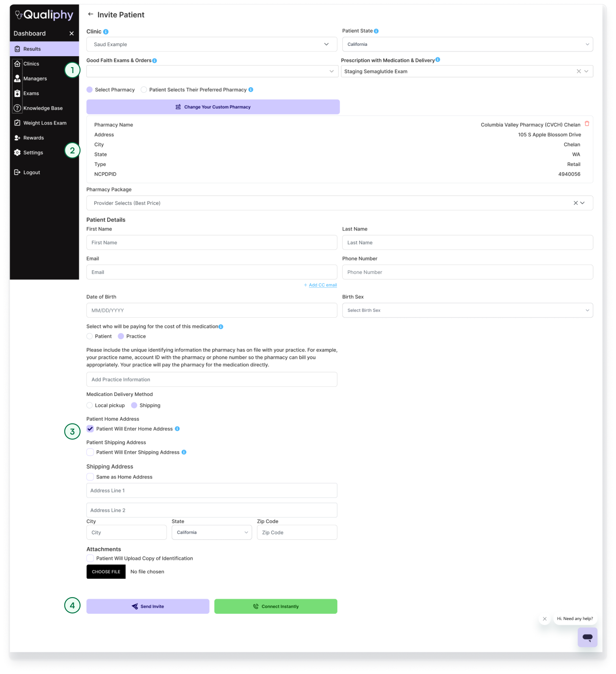Open the Clinic dropdown showing Saud Example
The image size is (616, 674).
coord(212,44)
